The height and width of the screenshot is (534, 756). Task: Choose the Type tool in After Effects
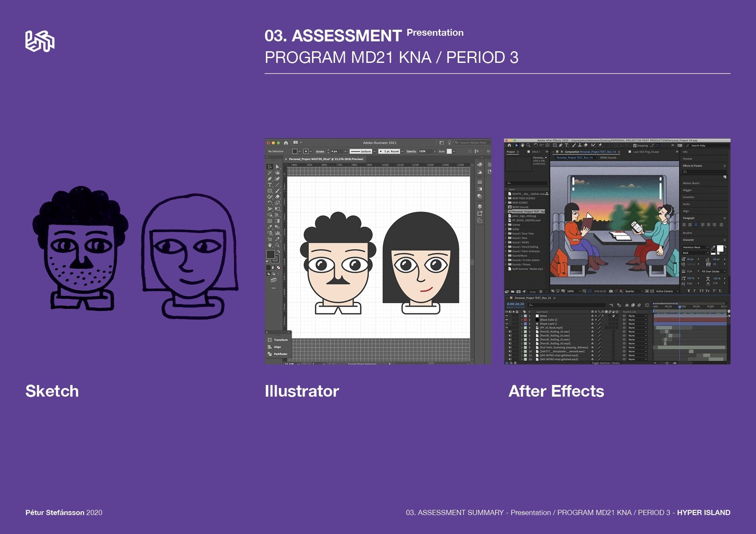point(566,145)
